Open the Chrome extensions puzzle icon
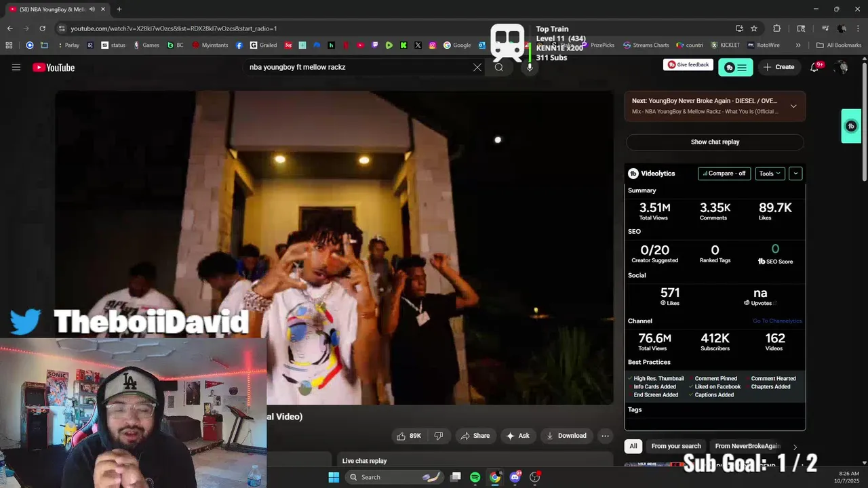This screenshot has height=488, width=868. click(777, 28)
